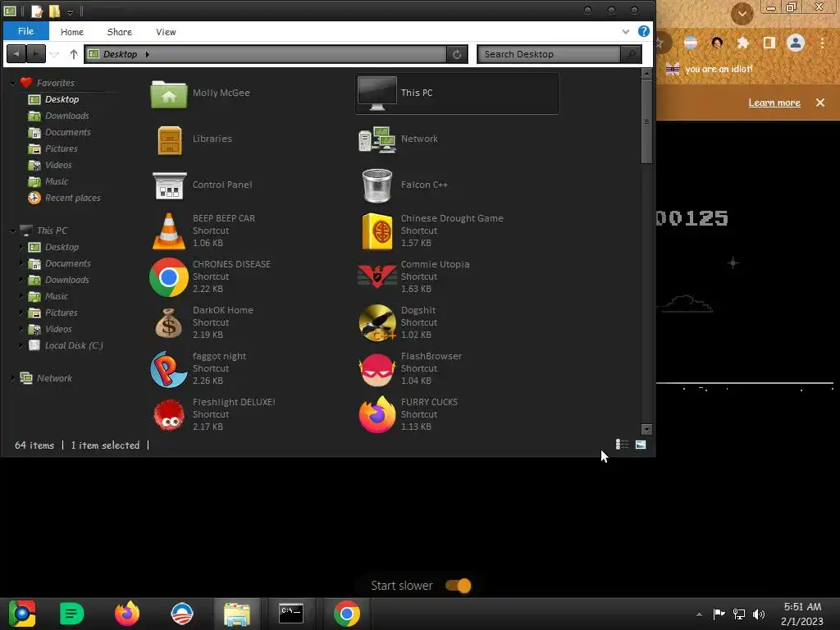840x630 pixels.
Task: Click the Explorer help question mark icon
Action: tap(643, 32)
